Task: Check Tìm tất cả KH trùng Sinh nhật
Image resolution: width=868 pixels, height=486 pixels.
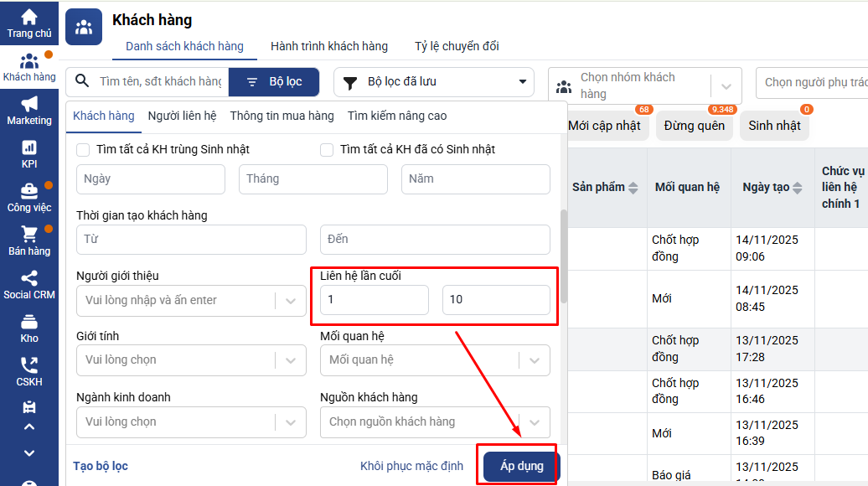Action: pos(83,150)
